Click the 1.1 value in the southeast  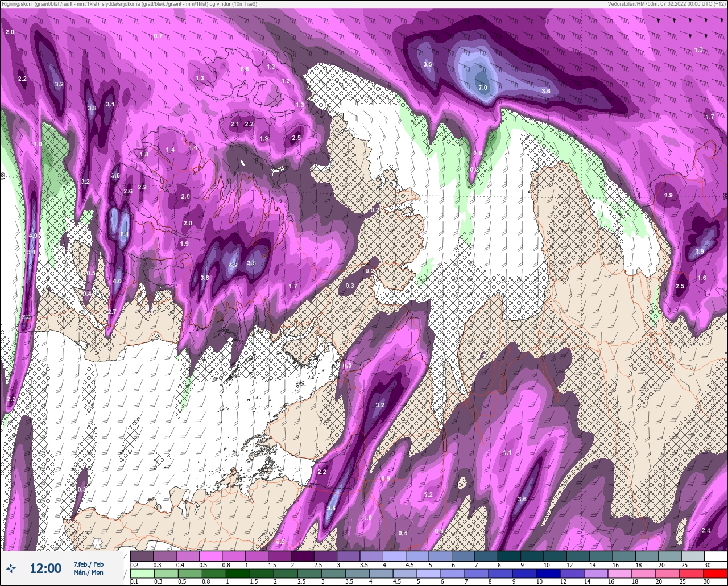pos(508,452)
